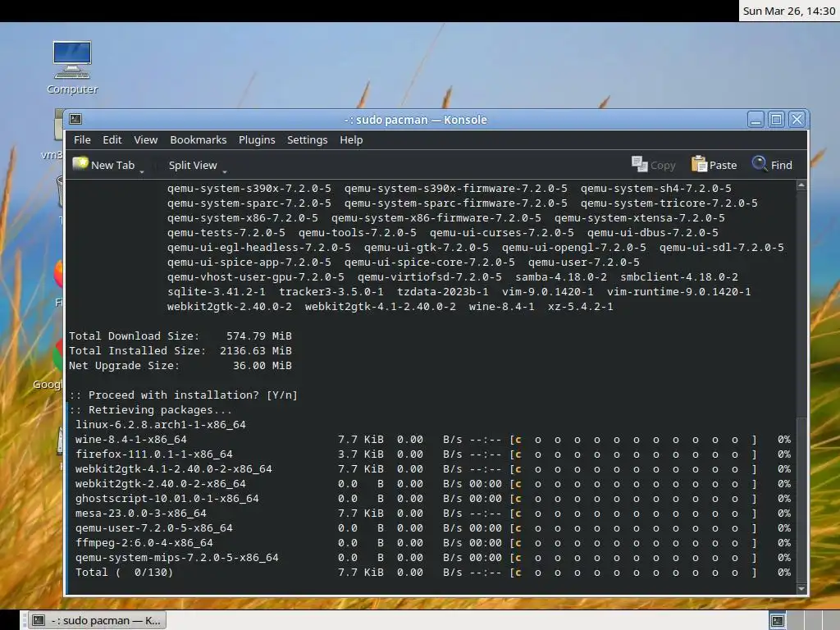This screenshot has height=630, width=840.
Task: Click the qemu-ui-gtk-7.2.0-5 package name
Action: tap(427, 248)
